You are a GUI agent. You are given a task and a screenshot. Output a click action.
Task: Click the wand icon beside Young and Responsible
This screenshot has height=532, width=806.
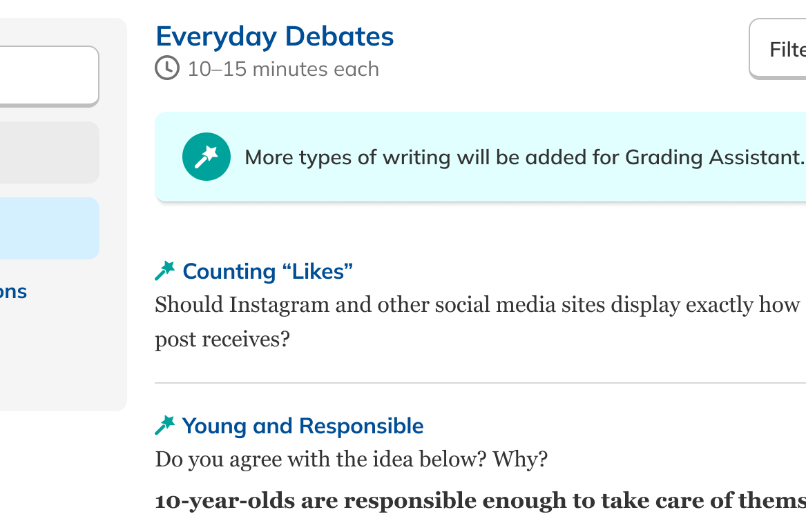165,426
